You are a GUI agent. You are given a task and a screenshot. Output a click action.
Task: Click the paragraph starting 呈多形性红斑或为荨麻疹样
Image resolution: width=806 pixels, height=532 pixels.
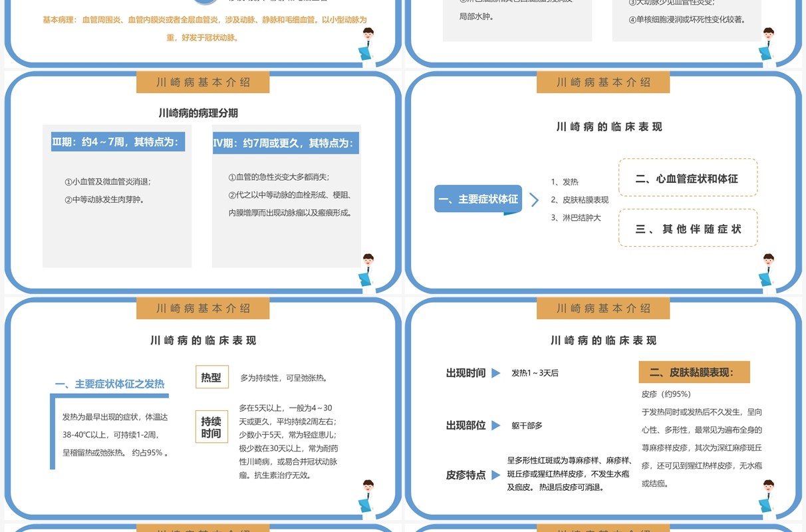[569, 473]
